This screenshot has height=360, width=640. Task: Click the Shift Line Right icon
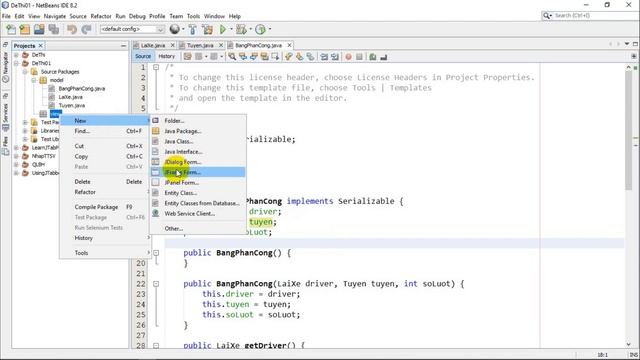335,57
